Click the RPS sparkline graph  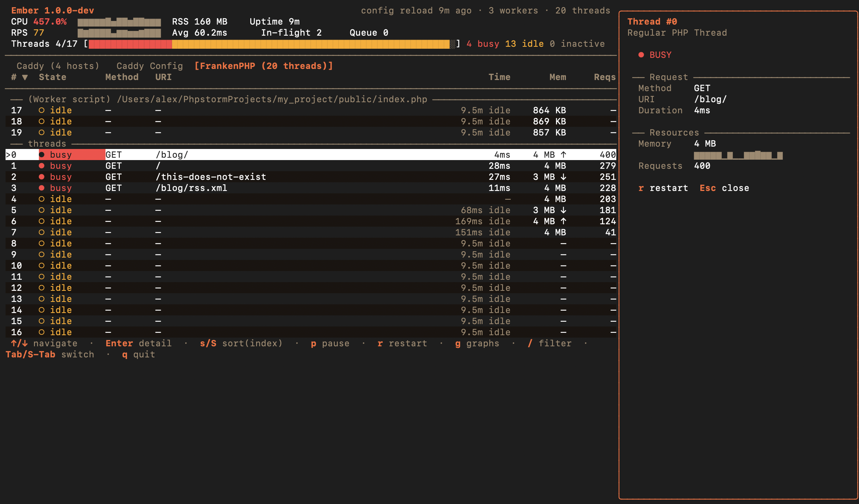(x=119, y=33)
